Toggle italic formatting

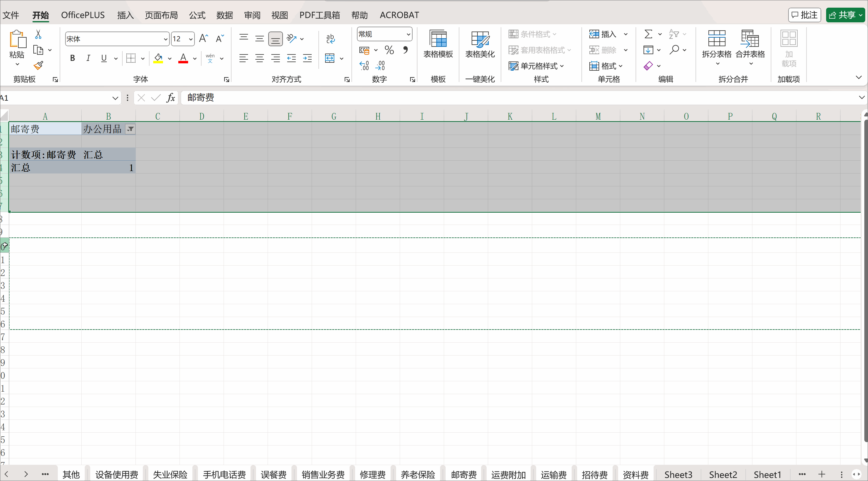click(88, 58)
